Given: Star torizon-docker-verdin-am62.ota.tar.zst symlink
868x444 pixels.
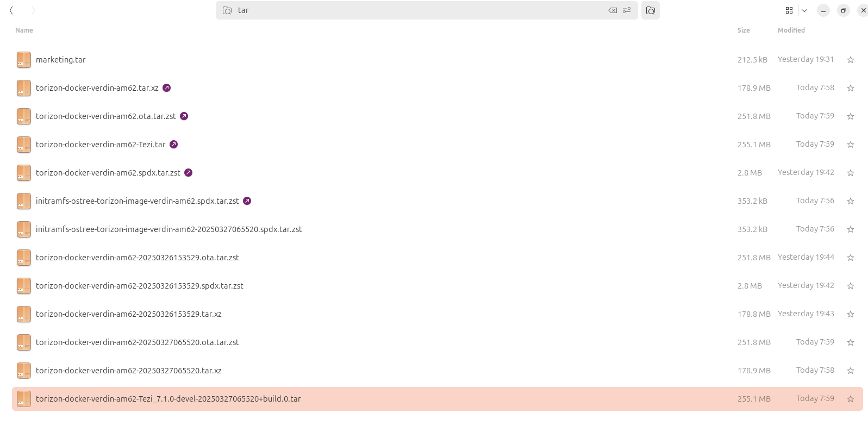Looking at the screenshot, I should pyautogui.click(x=851, y=116).
